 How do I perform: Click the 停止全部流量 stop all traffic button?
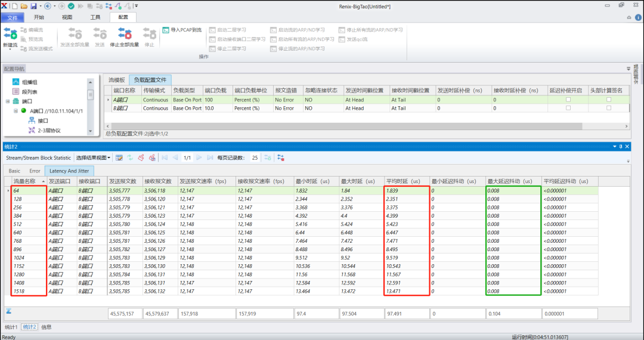pyautogui.click(x=125, y=38)
